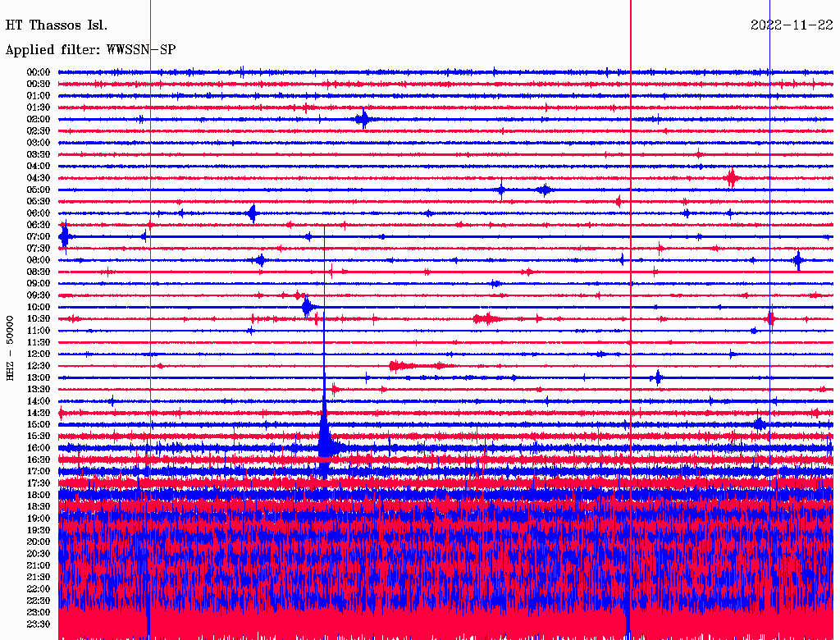Click the 06:00 time label
This screenshot has height=640, width=840.
pyautogui.click(x=39, y=213)
